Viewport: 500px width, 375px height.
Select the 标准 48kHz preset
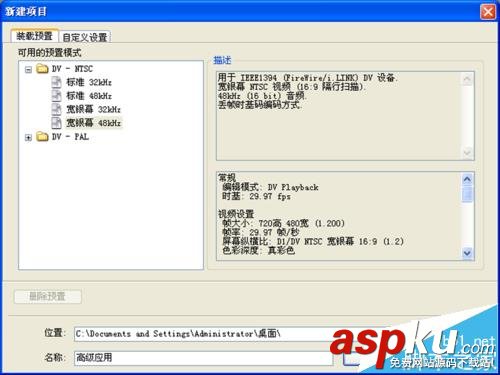coord(89,96)
